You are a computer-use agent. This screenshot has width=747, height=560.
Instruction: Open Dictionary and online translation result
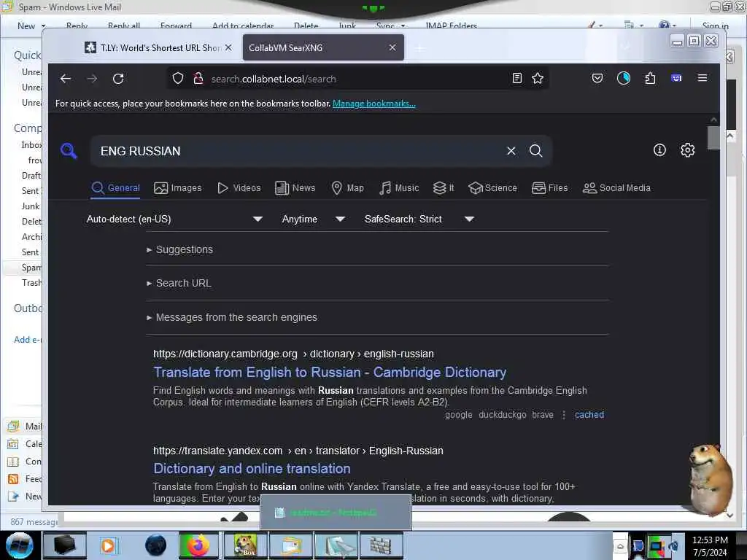point(252,469)
